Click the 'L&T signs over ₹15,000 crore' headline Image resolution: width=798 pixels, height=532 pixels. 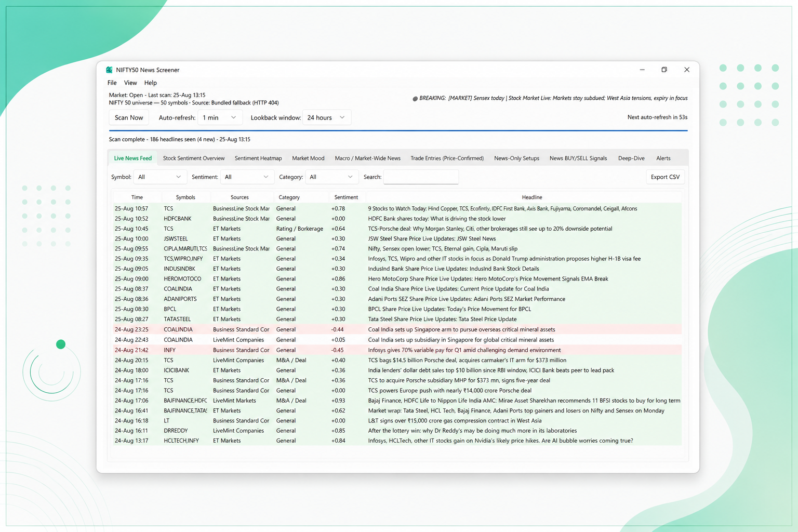pos(455,421)
